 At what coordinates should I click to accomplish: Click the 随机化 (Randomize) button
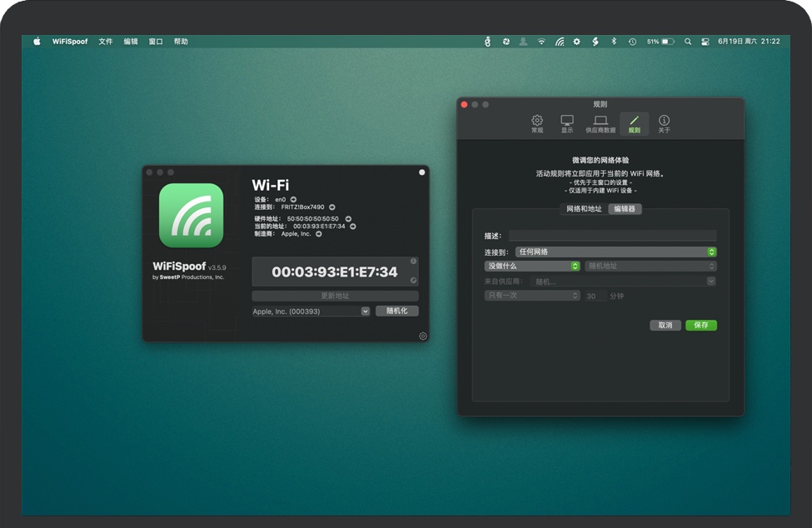pos(396,311)
